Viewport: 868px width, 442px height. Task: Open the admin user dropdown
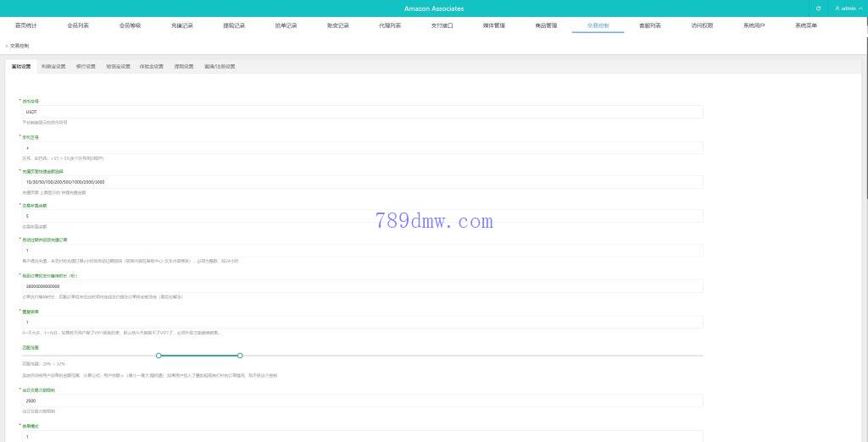(x=846, y=8)
